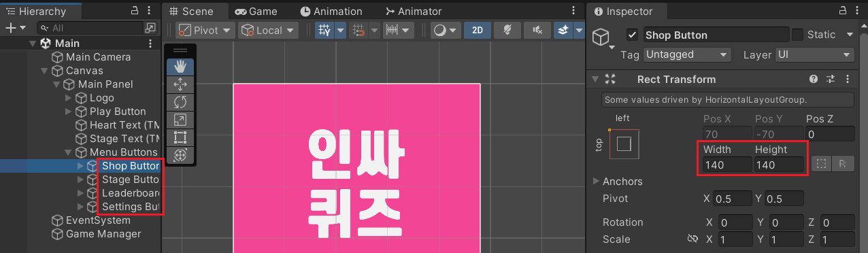Expand the Anchors foldout
Image resolution: width=868 pixels, height=253 pixels.
tap(597, 182)
